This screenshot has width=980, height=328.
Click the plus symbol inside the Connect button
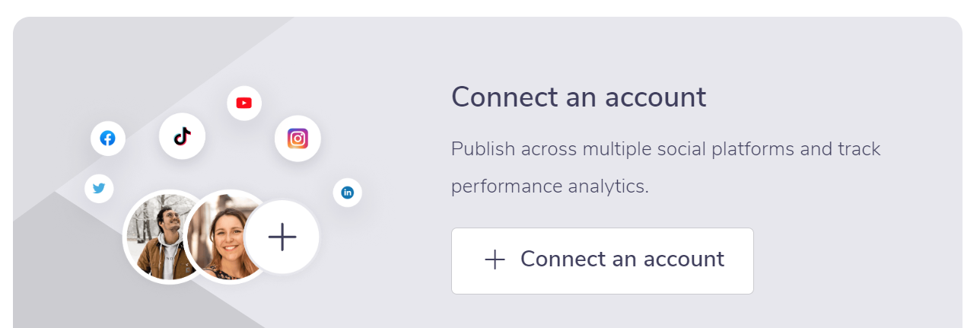495,260
